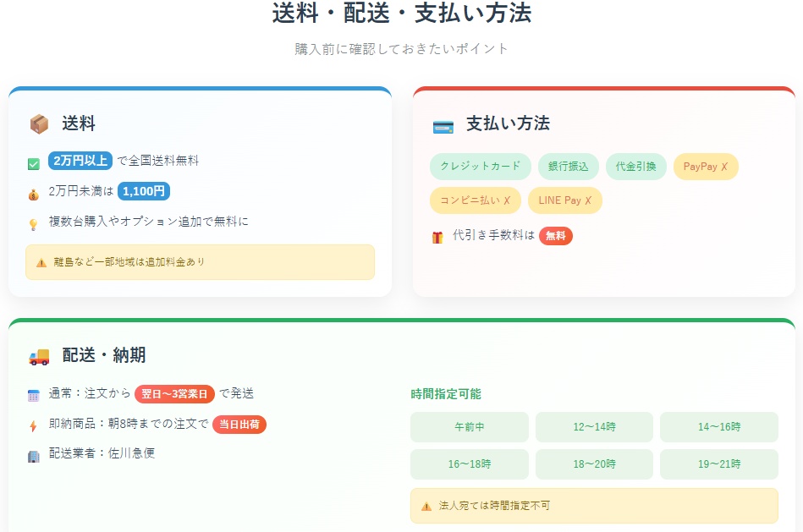Choose the 12〜14時 delivery time slot
803x532 pixels.
594,427
